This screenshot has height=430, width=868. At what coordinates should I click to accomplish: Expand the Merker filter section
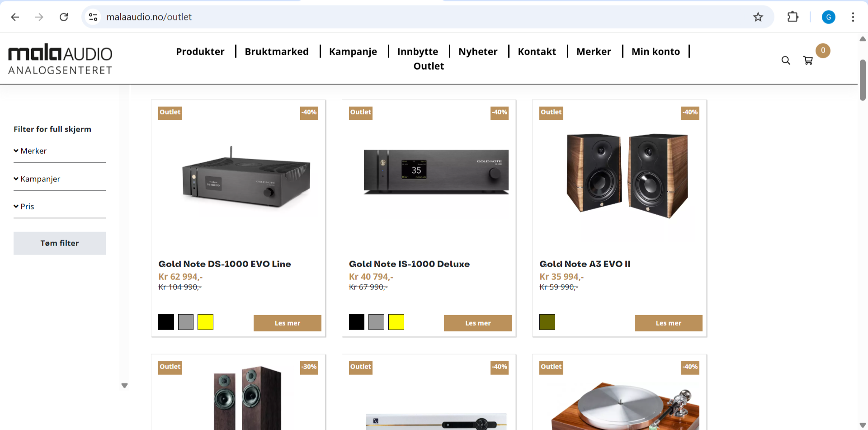60,151
